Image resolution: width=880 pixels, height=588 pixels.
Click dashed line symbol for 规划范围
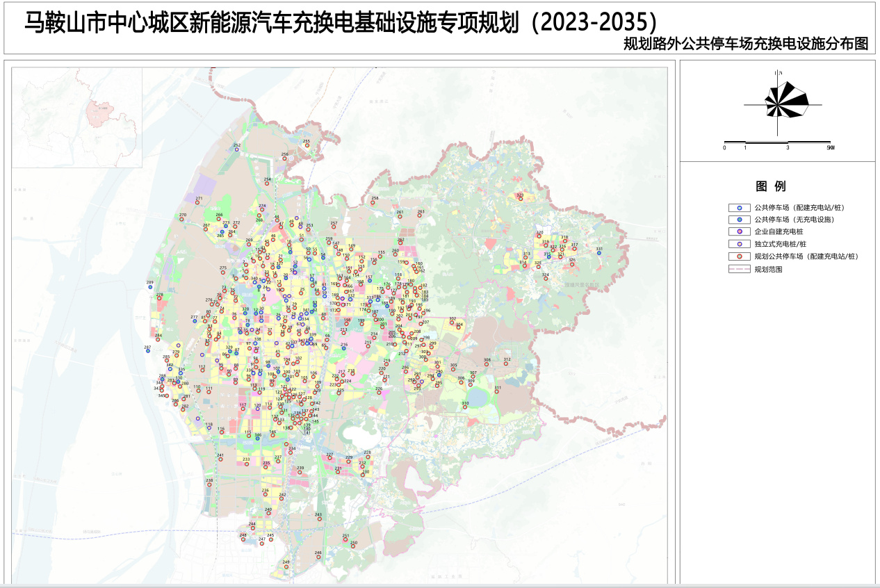pos(739,268)
